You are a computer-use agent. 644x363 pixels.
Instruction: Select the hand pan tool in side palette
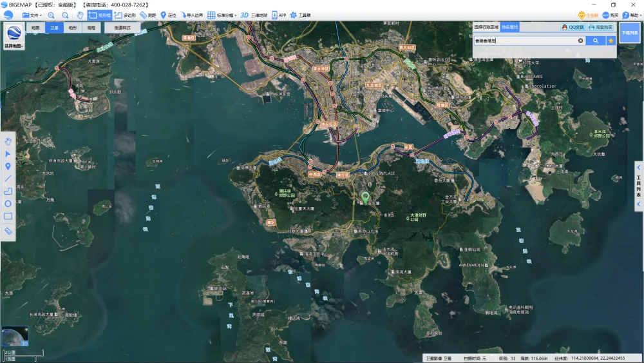tap(8, 142)
